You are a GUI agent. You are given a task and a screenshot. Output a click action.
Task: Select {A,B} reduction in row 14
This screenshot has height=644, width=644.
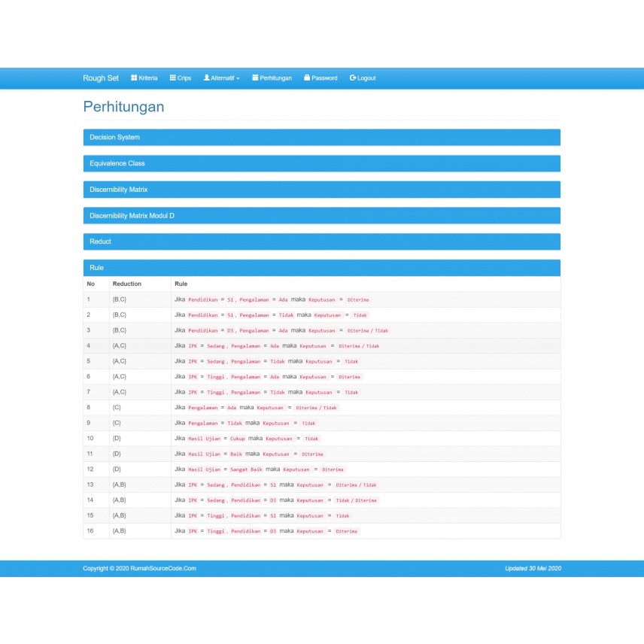coord(120,500)
